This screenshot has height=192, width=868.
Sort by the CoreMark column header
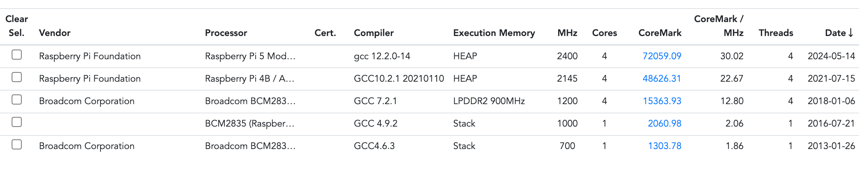(660, 33)
